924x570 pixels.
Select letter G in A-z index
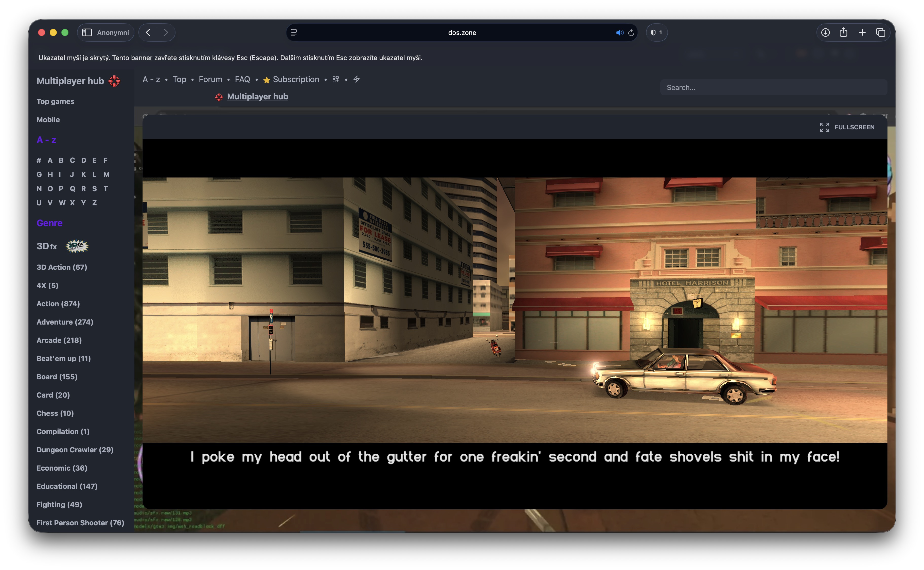point(39,174)
